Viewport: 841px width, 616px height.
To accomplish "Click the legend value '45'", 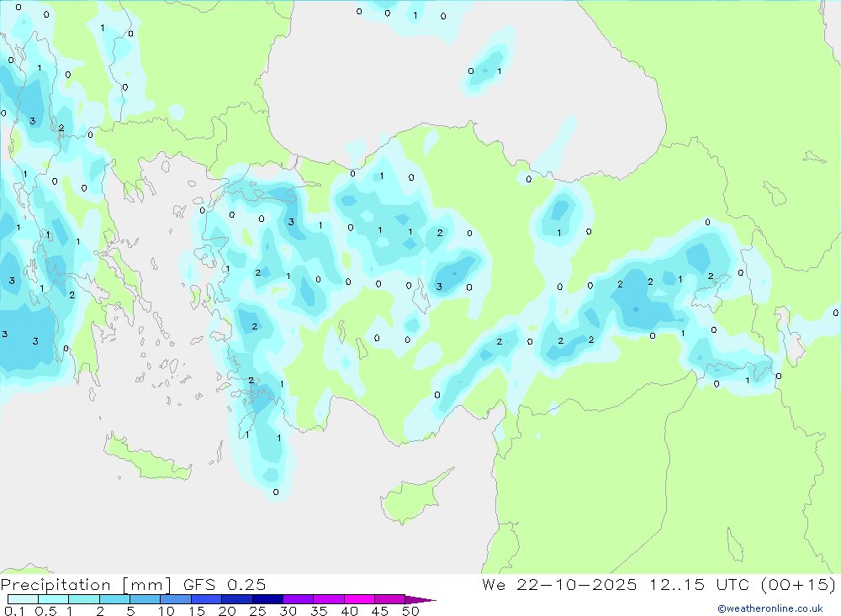I will 380,611.
